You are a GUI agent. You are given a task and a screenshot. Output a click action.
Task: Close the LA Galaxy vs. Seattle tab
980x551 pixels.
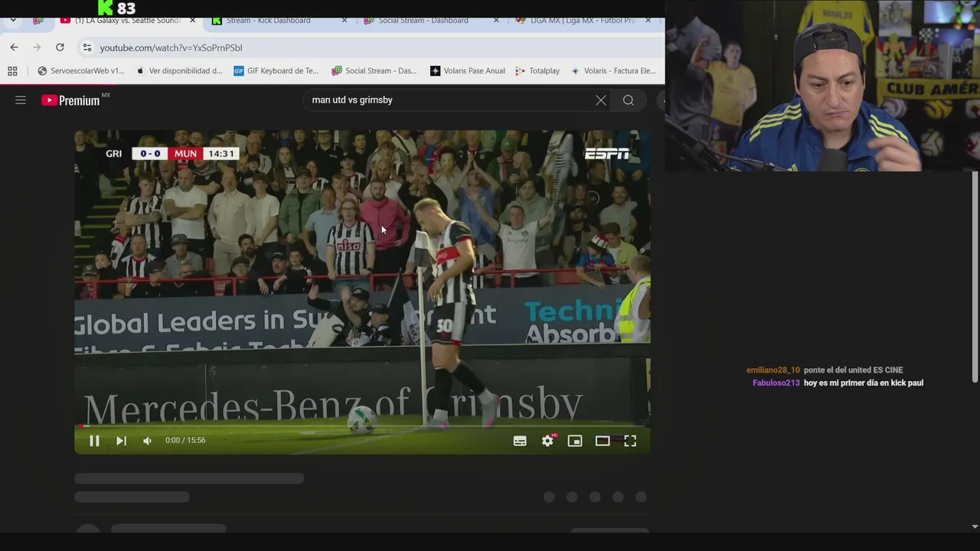[192, 21]
